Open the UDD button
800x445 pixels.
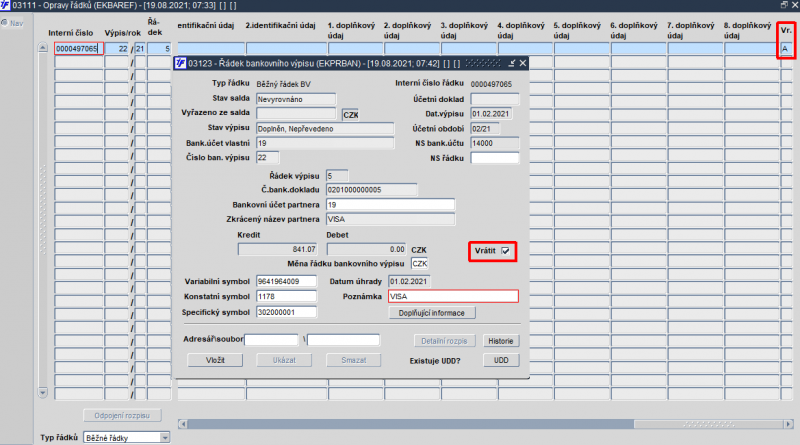pos(501,360)
